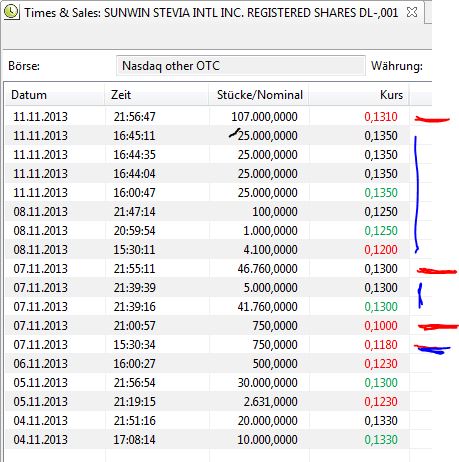Image resolution: width=459 pixels, height=462 pixels.
Task: Click the volume 4.100,0000
Action: (x=270, y=250)
